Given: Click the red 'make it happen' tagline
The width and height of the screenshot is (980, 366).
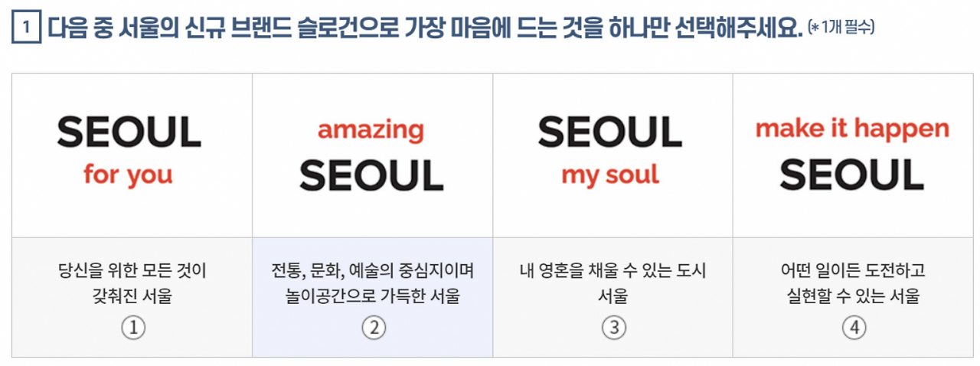Looking at the screenshot, I should point(852,129).
